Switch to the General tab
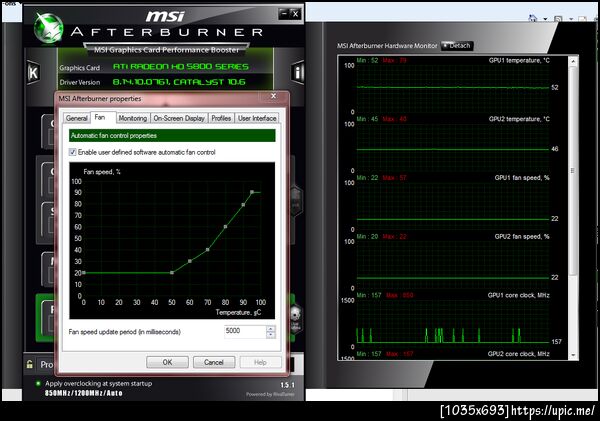The width and height of the screenshot is (600, 421). coord(77,118)
